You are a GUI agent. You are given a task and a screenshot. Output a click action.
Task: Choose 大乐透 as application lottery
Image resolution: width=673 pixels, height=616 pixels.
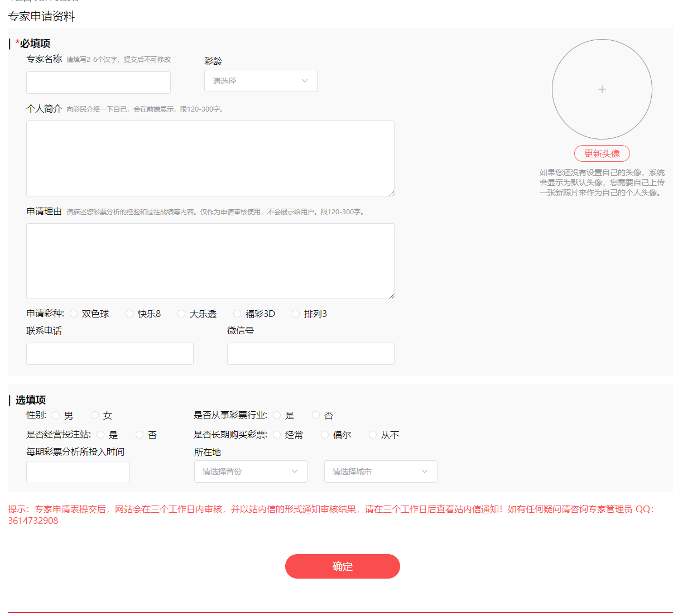(x=181, y=314)
